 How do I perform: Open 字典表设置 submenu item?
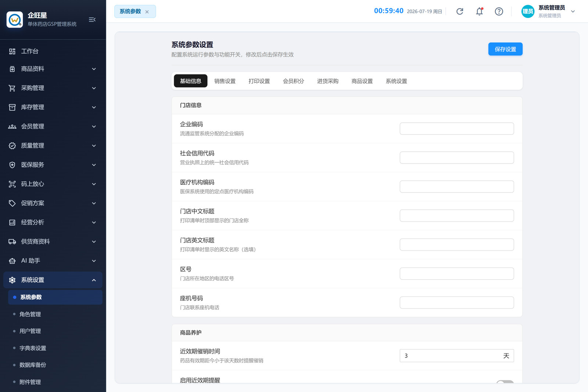pos(55,348)
